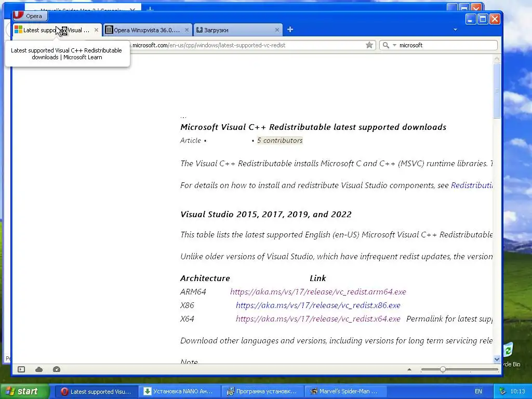Switch to the Загрузки tab
Image resolution: width=532 pixels, height=399 pixels.
[238, 30]
